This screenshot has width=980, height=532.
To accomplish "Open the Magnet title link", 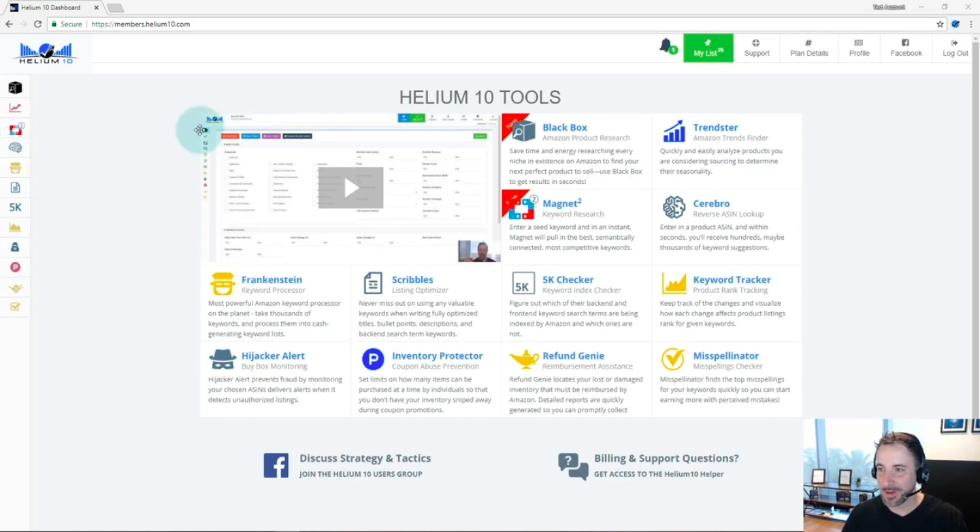I will [x=561, y=203].
